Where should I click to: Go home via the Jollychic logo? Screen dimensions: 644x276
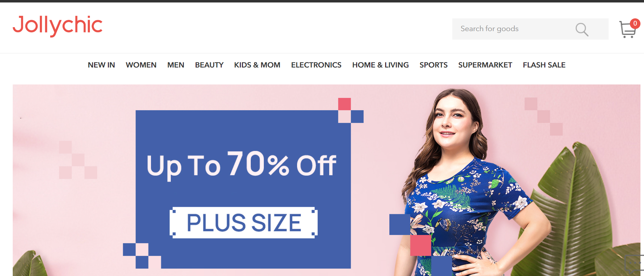click(58, 26)
